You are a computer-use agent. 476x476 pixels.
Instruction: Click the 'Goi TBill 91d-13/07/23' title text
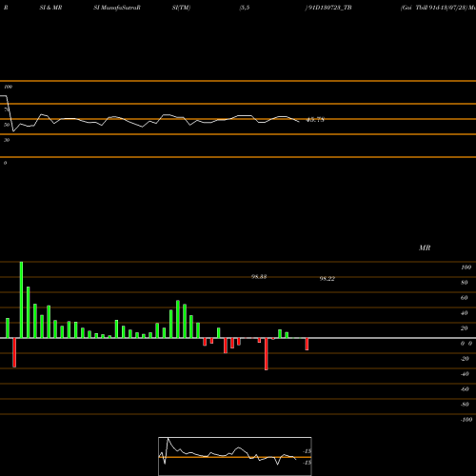coord(434,8)
